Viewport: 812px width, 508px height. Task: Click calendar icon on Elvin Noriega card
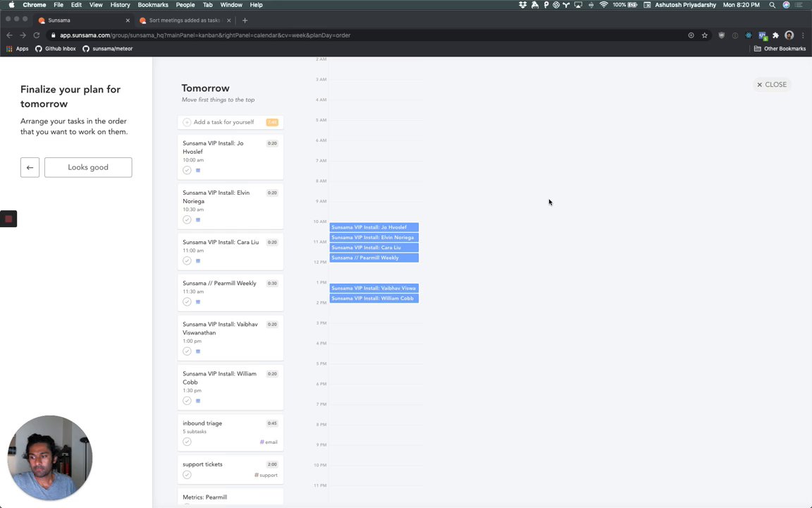pos(198,219)
